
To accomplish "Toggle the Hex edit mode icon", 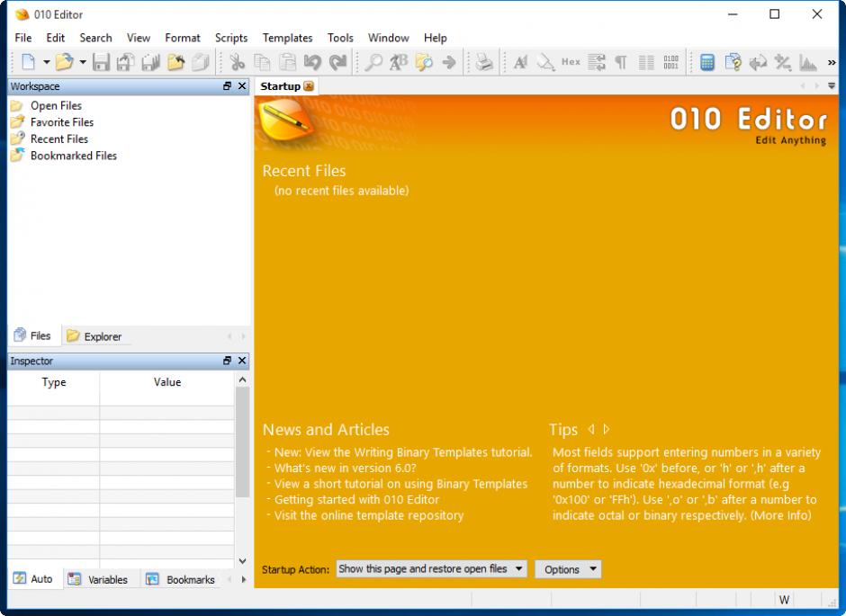I will 571,62.
